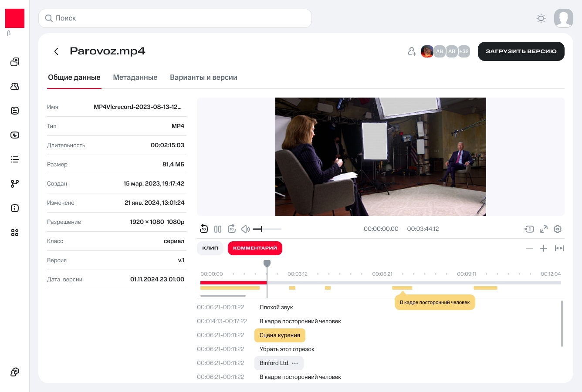Expand the +32 collaborators list
582x392 pixels.
pos(464,51)
